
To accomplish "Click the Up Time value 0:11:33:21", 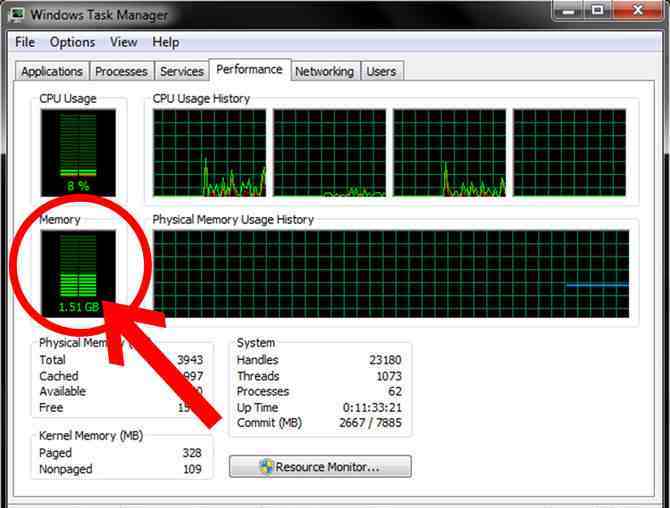I will (x=372, y=408).
